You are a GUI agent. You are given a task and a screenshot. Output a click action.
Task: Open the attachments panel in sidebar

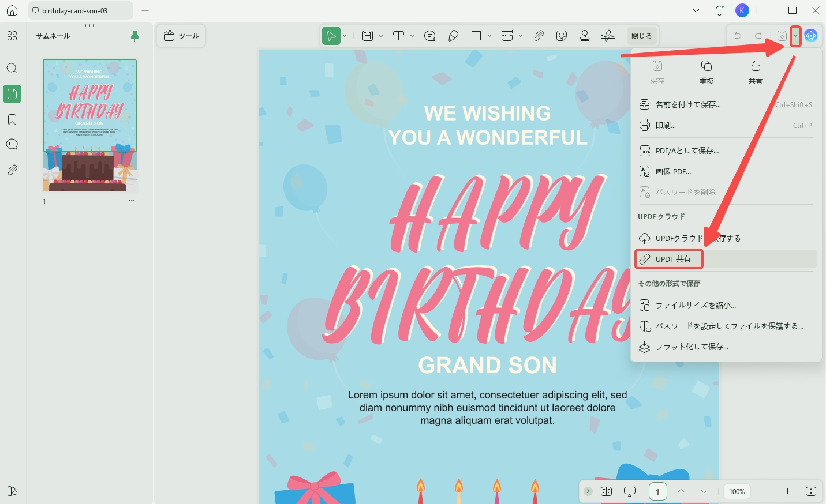(x=12, y=170)
